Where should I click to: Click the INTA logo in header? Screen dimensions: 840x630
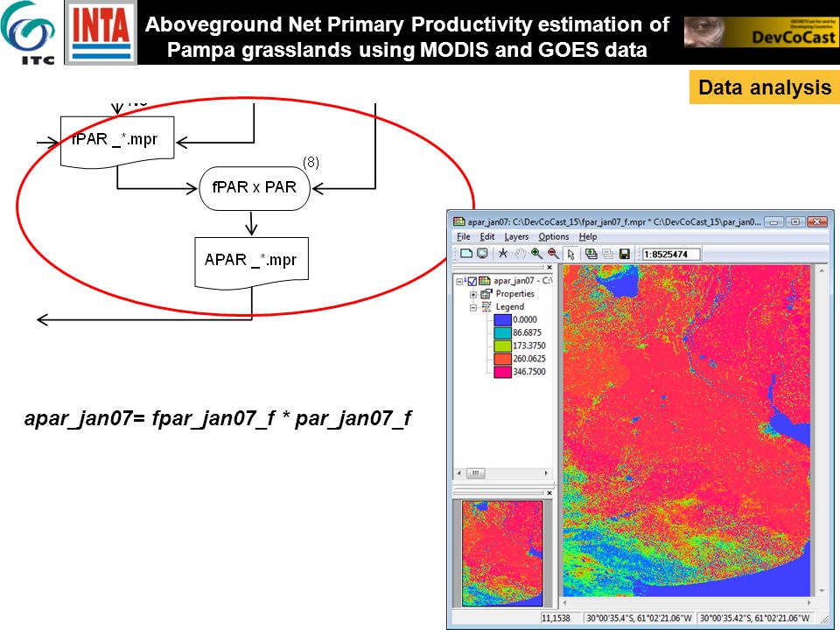(101, 32)
